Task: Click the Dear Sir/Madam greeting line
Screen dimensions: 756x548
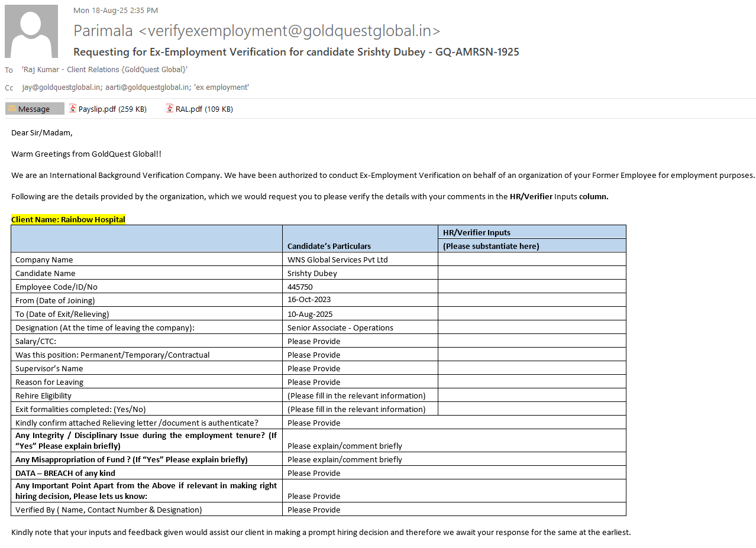Action: 42,132
